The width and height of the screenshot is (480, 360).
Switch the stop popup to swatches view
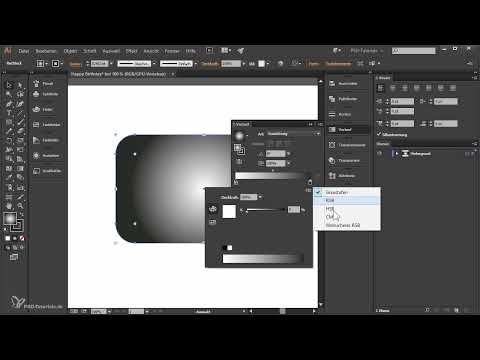coord(213,222)
